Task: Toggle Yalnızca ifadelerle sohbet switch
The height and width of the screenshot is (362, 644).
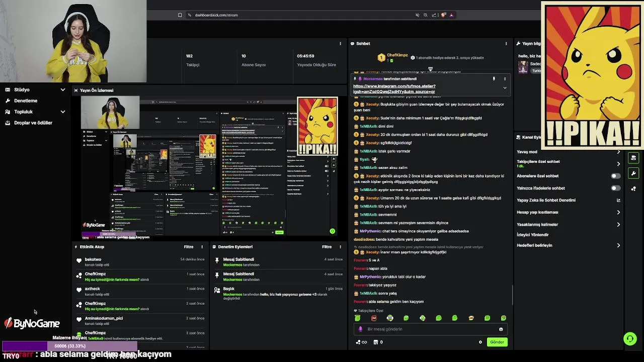Action: click(x=615, y=188)
